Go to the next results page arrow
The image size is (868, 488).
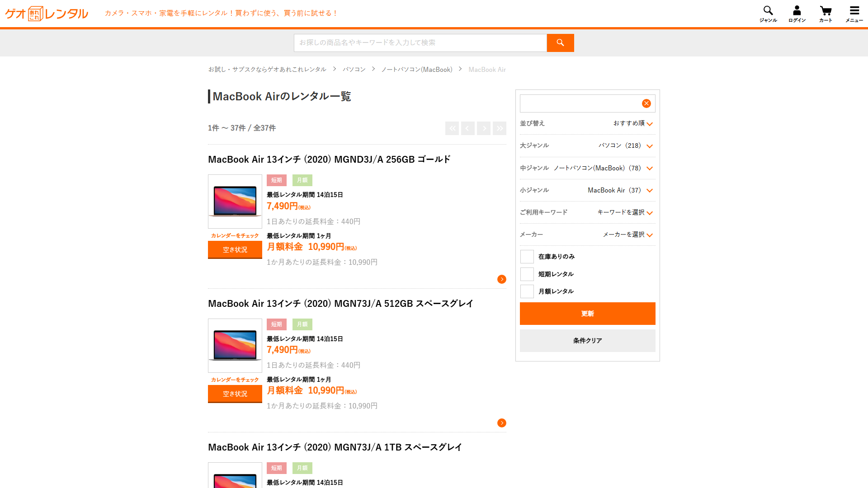(484, 128)
